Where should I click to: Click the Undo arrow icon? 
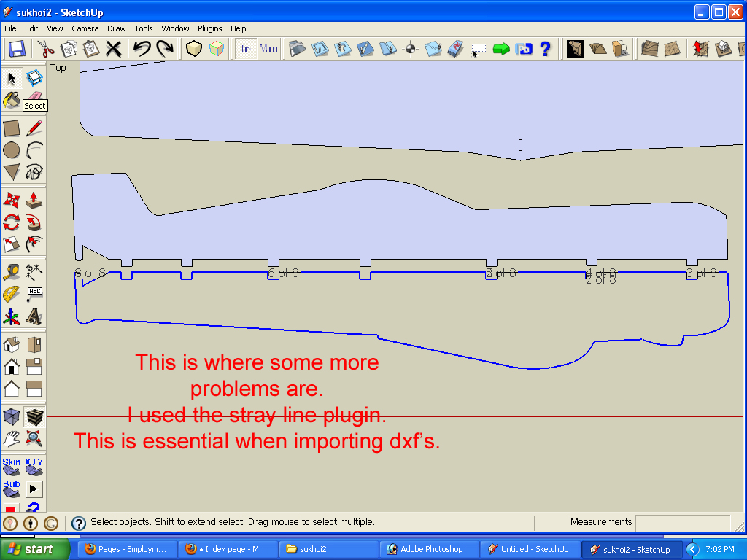click(x=142, y=49)
